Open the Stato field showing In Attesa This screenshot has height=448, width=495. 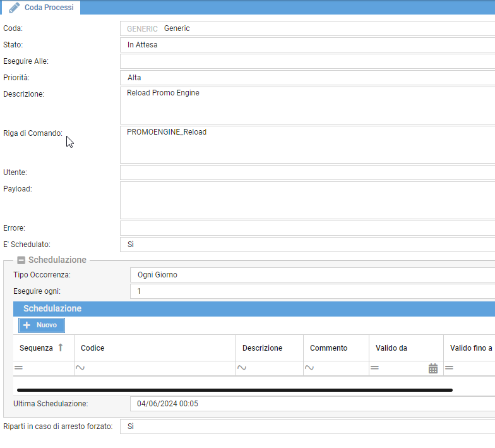[x=307, y=45]
